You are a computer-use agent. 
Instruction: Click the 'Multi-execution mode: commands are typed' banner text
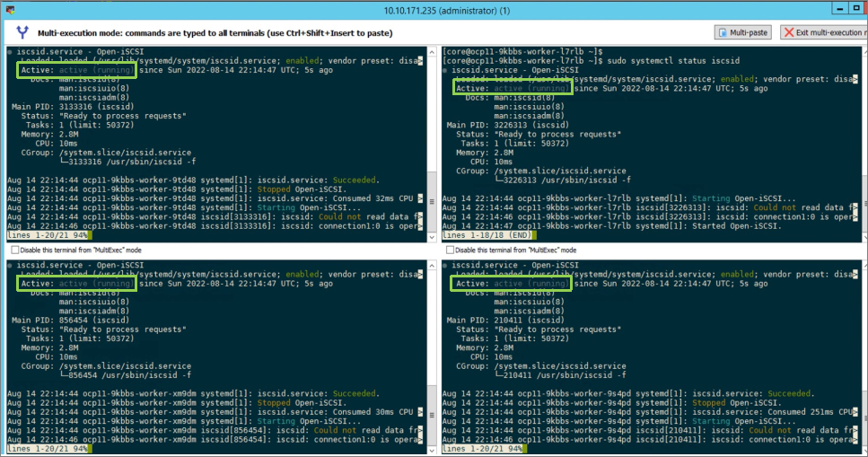(215, 32)
